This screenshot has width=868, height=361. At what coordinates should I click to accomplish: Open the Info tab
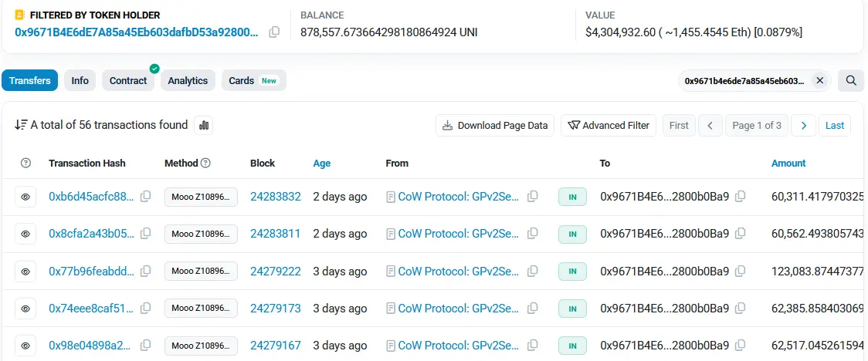point(80,81)
